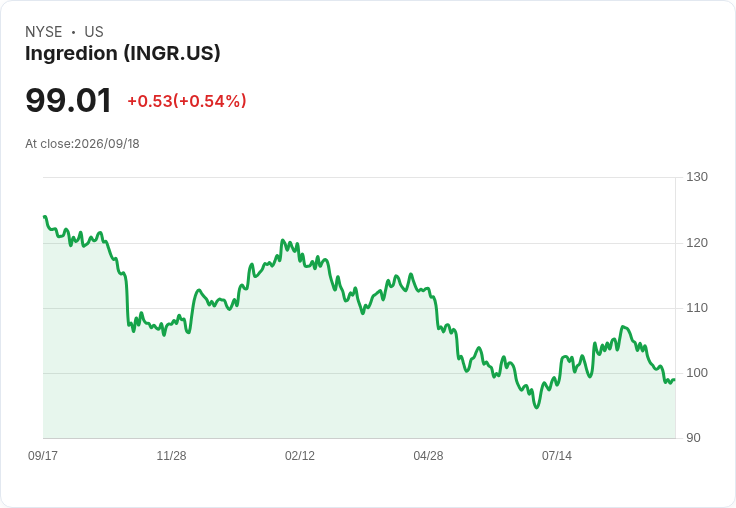This screenshot has height=508, width=736.
Task: Select the 11/28 date on the x-axis
Action: (x=171, y=455)
